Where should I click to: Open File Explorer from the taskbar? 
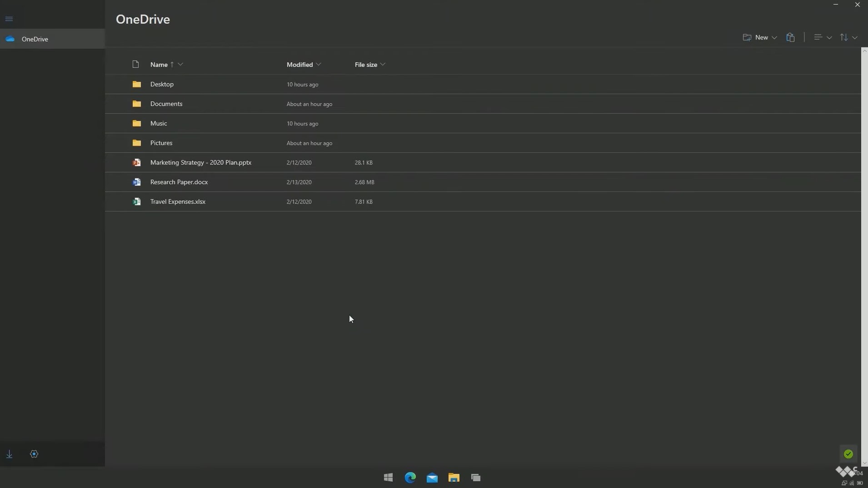point(454,478)
